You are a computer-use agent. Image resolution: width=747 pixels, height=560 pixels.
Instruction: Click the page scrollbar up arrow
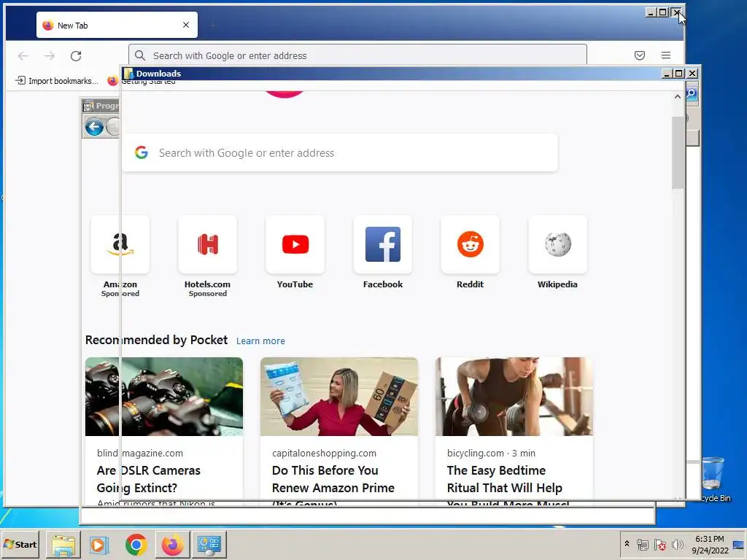[x=678, y=97]
